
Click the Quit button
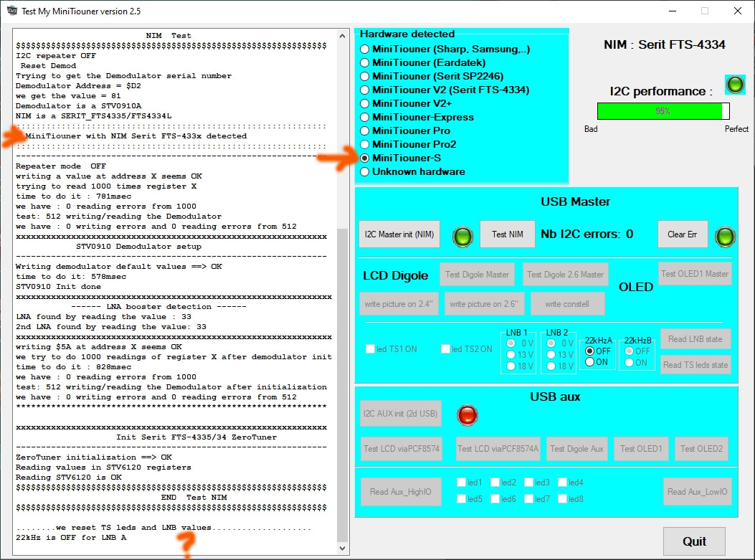[694, 541]
